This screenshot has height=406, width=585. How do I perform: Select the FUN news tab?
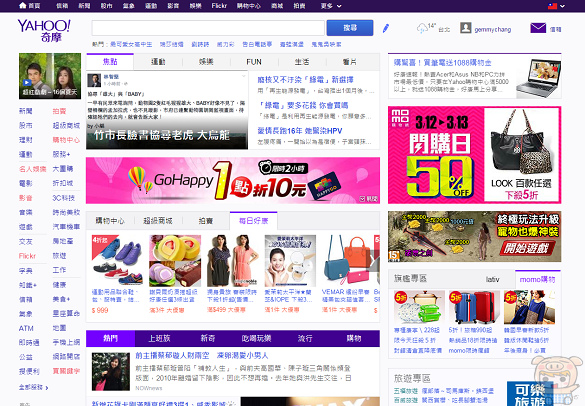coord(254,62)
